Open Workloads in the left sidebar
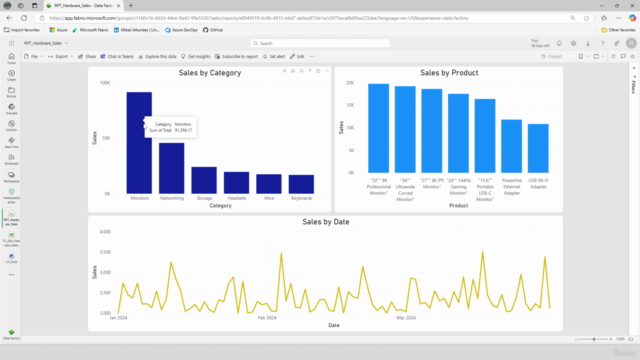Image resolution: width=640 pixels, height=360 pixels. coord(11,160)
